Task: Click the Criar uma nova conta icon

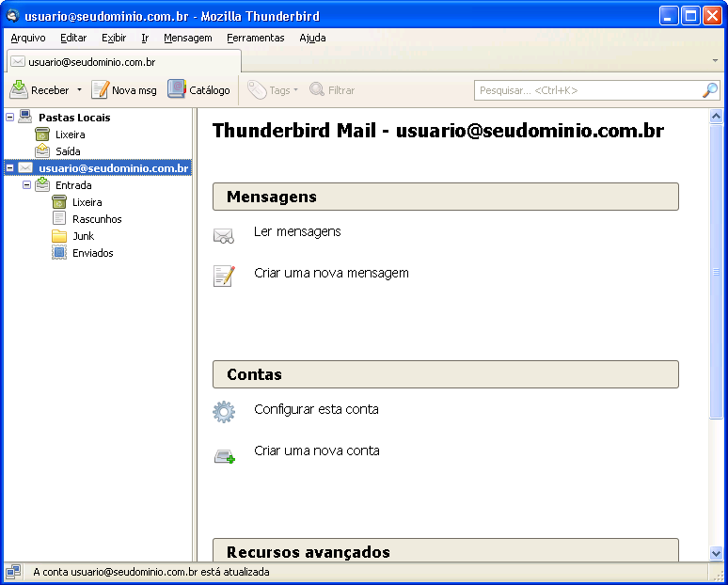Action: tap(224, 456)
